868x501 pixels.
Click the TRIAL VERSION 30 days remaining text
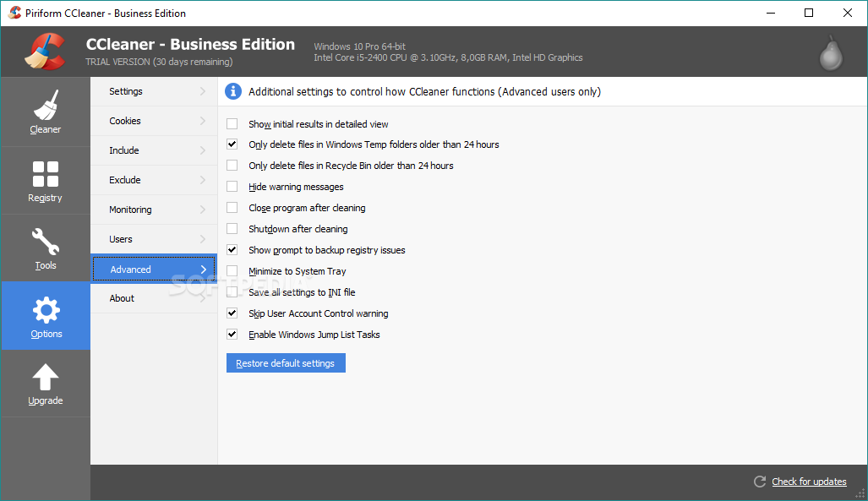pyautogui.click(x=159, y=62)
